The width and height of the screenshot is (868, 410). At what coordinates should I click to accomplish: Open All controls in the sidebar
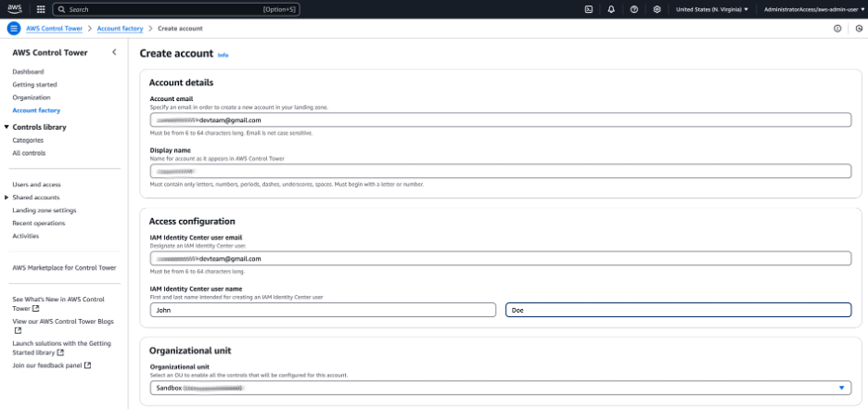[x=29, y=153]
